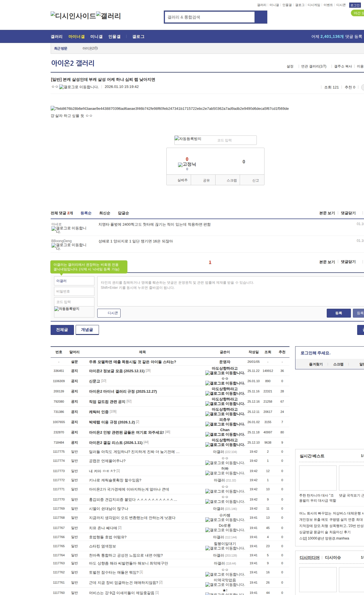Click the 로그인 button at top

click(355, 5)
